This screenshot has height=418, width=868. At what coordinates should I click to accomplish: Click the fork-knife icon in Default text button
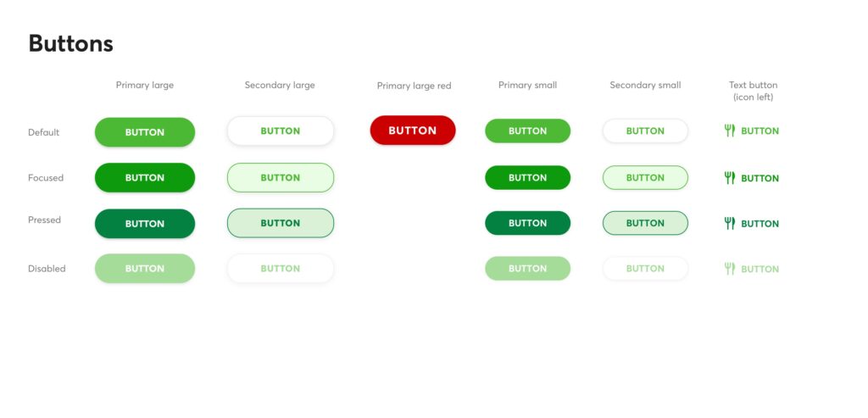pyautogui.click(x=729, y=131)
